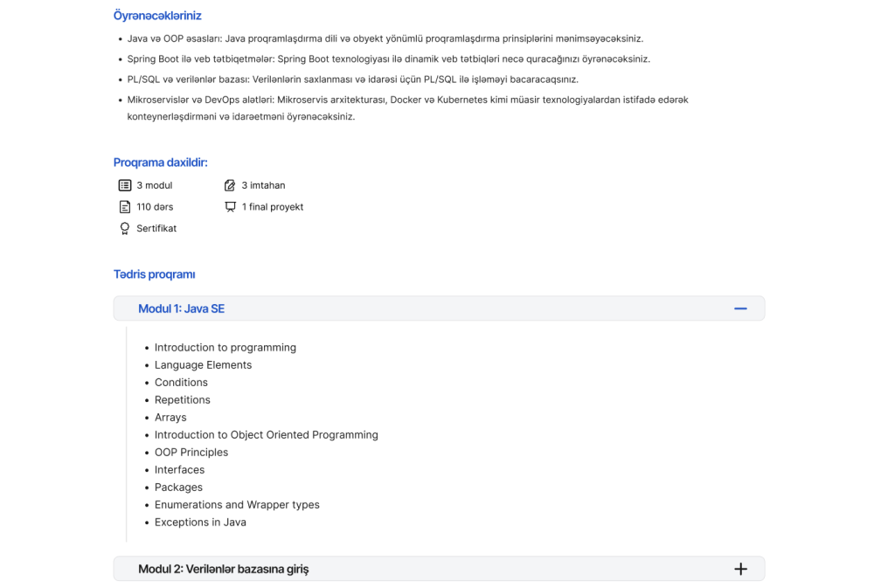Click the Sertifikat label text
The image size is (874, 588).
[x=156, y=229]
